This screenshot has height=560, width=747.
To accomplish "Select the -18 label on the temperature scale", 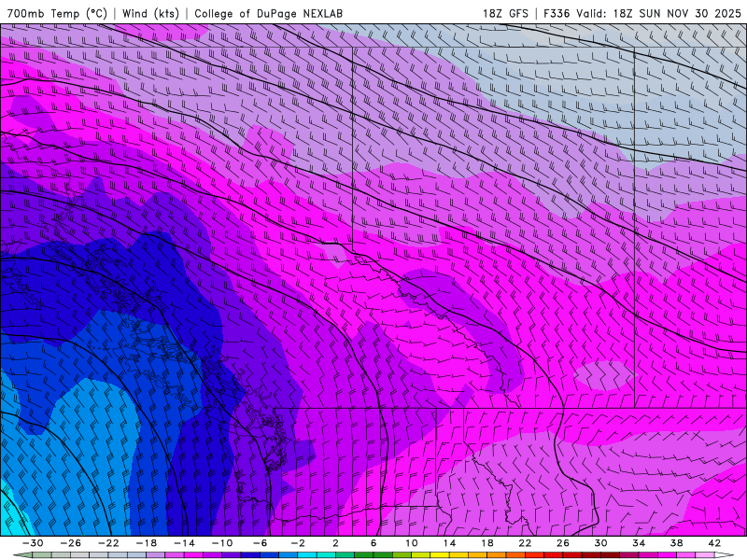I will [x=147, y=543].
